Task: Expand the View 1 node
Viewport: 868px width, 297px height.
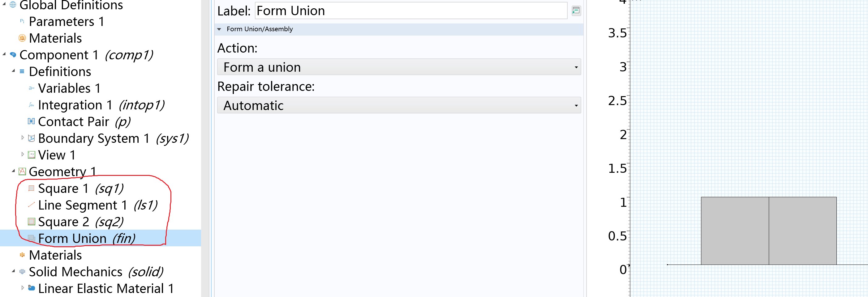Action: pyautogui.click(x=23, y=155)
